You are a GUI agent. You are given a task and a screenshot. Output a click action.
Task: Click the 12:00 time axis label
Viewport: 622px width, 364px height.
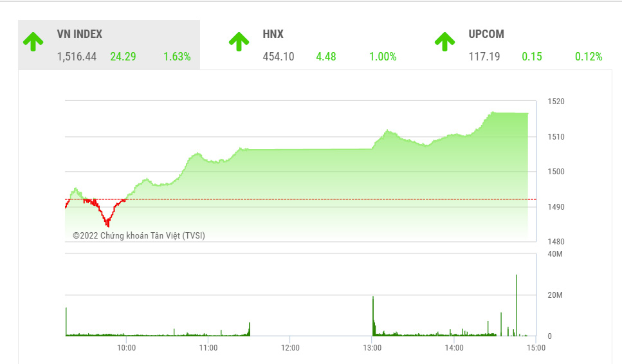290,348
